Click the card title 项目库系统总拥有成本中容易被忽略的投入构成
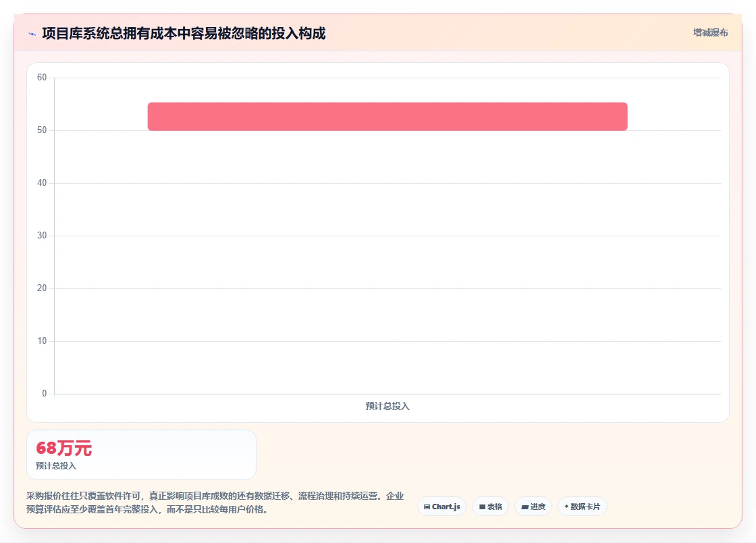 click(184, 33)
